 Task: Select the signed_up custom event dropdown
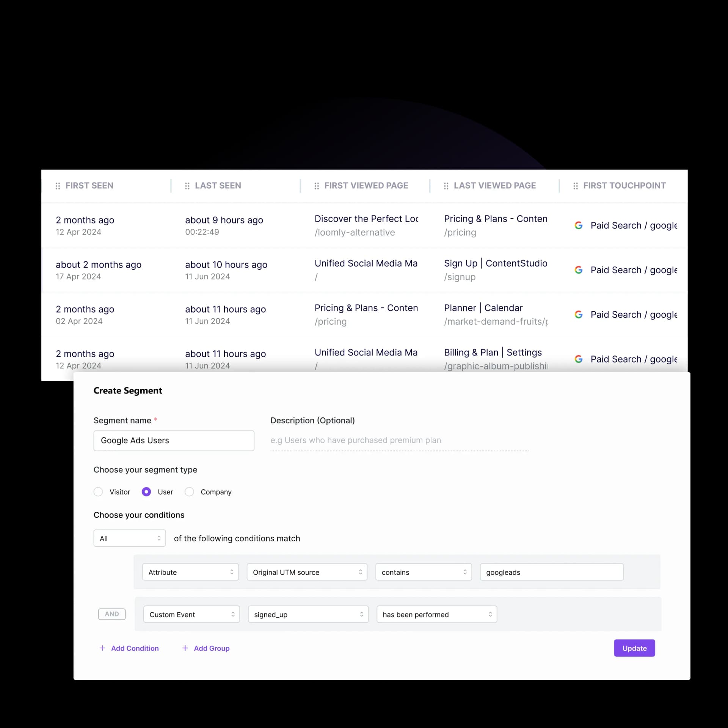point(308,614)
